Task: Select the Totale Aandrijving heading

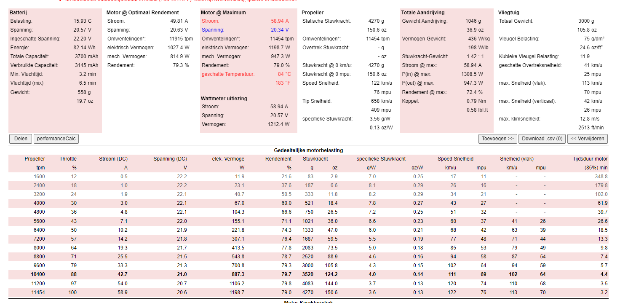Action: (x=423, y=13)
